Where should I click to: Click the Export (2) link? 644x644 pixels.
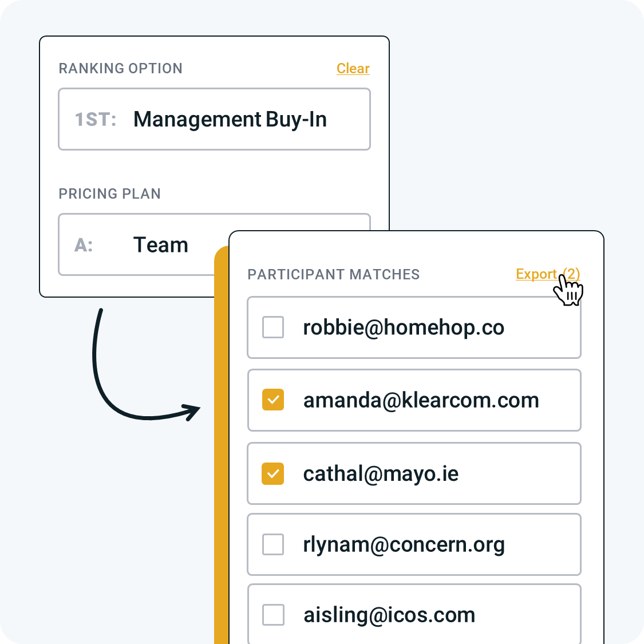[548, 274]
